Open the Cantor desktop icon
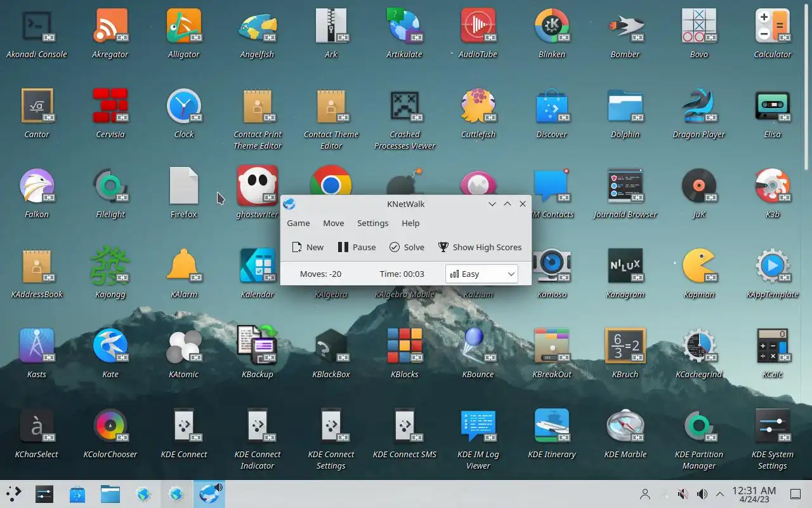This screenshot has width=812, height=508. (x=37, y=113)
